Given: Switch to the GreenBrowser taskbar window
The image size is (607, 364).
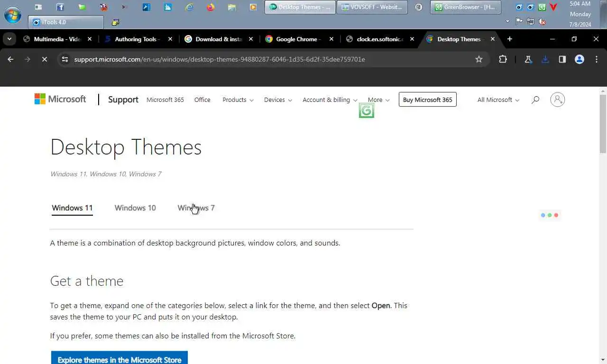Looking at the screenshot, I should [465, 7].
